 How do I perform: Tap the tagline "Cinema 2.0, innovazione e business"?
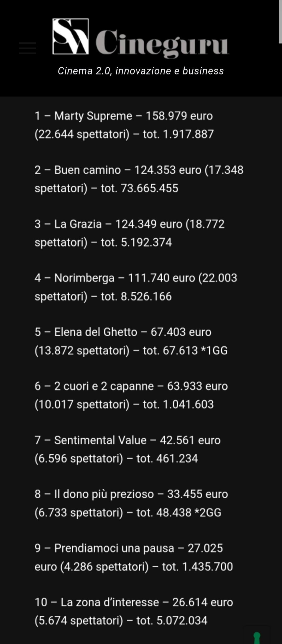[x=141, y=71]
